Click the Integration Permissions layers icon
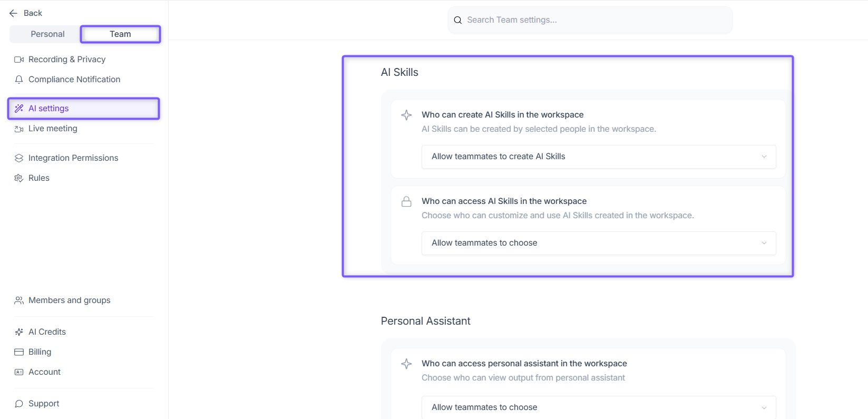868x419 pixels. point(19,158)
